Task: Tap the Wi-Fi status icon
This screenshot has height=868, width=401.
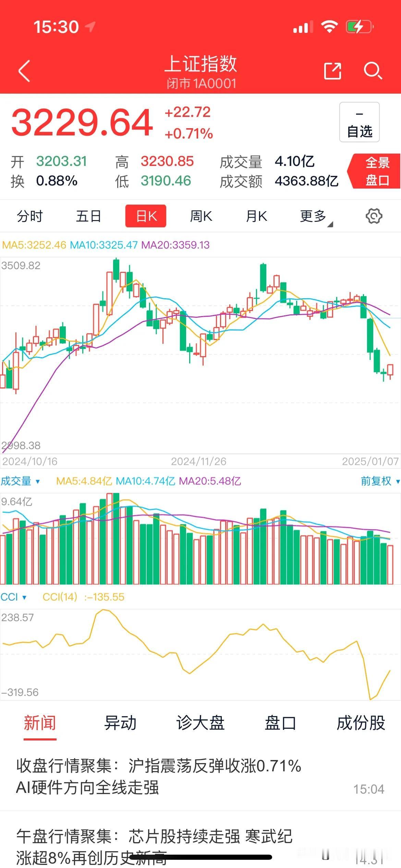Action: 329,26
